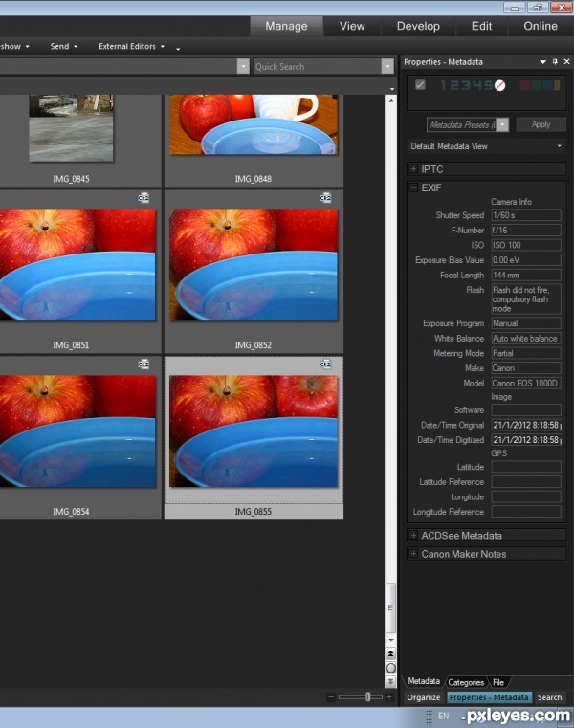The image size is (574, 728).
Task: Open the Quick Search dropdown arrow
Action: point(387,66)
